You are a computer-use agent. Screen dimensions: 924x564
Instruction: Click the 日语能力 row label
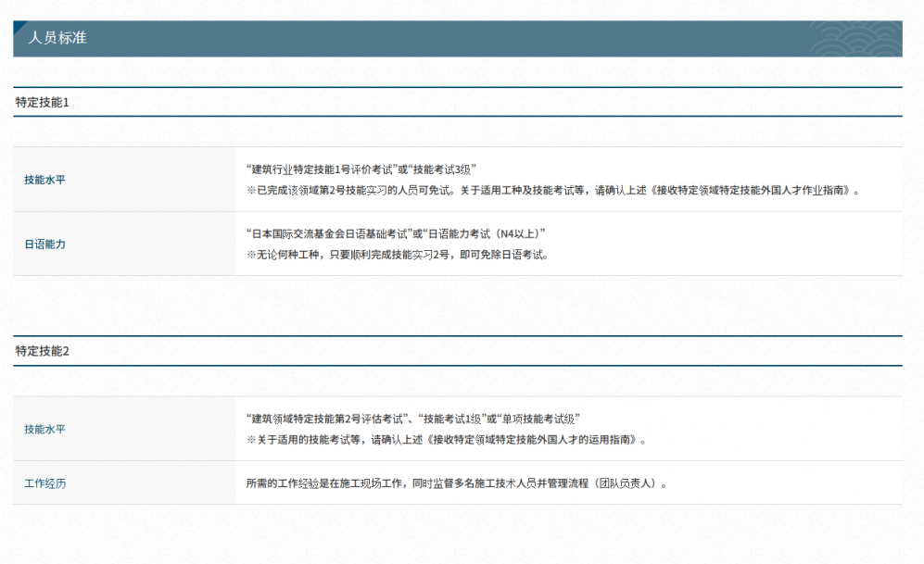coord(44,244)
